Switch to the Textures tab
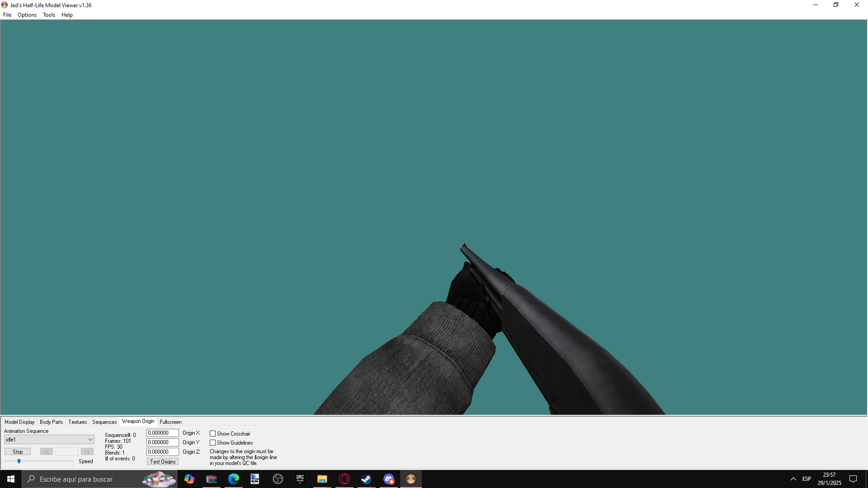The height and width of the screenshot is (488, 868). 77,422
